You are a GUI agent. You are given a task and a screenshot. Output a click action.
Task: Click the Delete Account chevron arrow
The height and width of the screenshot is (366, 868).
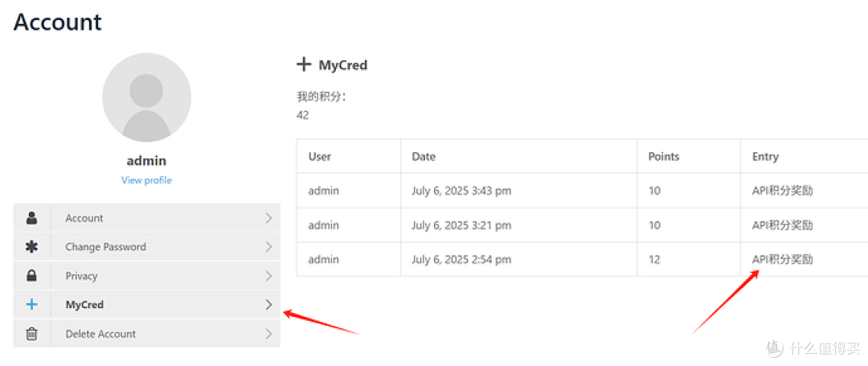pyautogui.click(x=268, y=334)
